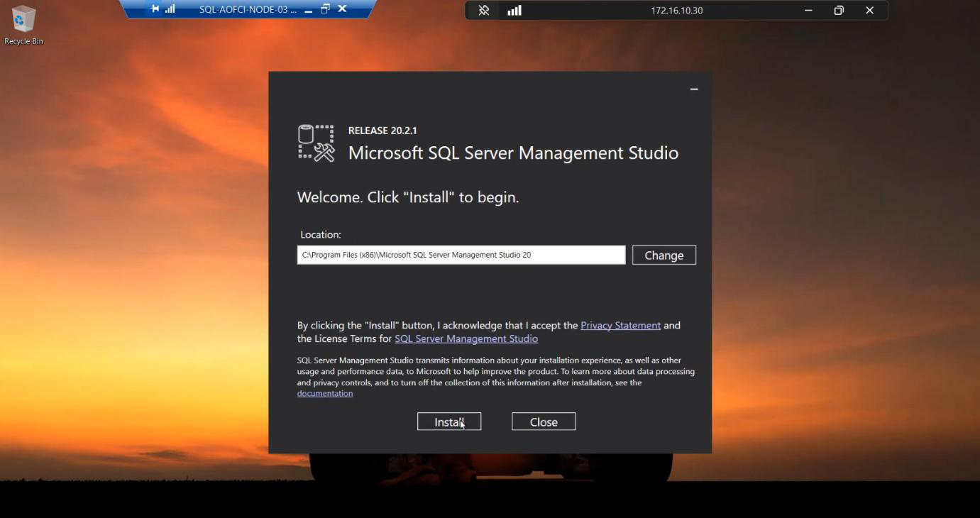This screenshot has width=980, height=518.
Task: Minimize the SQL-AOFCI-NODE-03 remote session
Action: pyautogui.click(x=308, y=10)
